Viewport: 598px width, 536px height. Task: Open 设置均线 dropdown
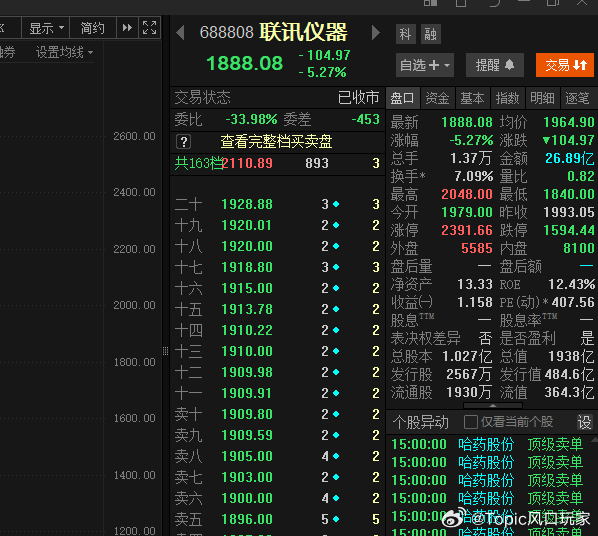coord(64,52)
